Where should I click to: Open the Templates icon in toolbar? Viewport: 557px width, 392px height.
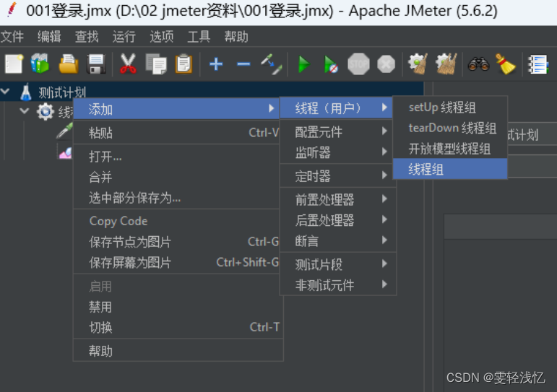pyautogui.click(x=40, y=64)
